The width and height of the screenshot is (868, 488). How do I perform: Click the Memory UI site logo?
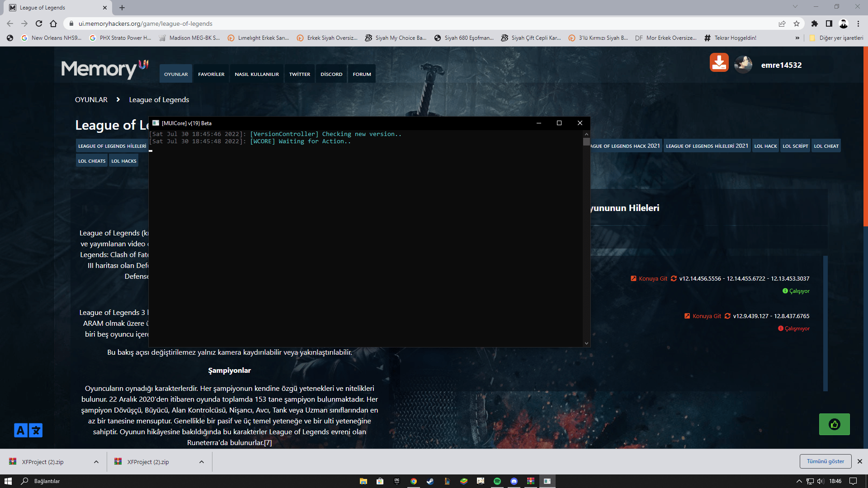coord(105,69)
